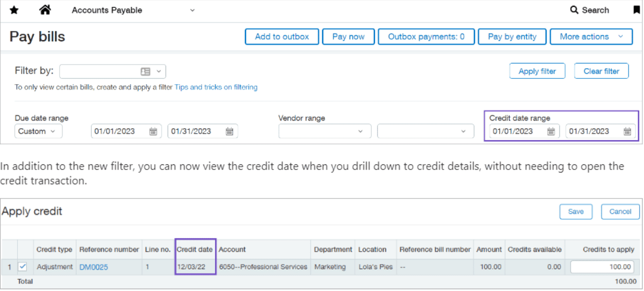This screenshot has height=291, width=644.
Task: Open the calendar for due date start 01/01/2023
Action: coord(152,131)
